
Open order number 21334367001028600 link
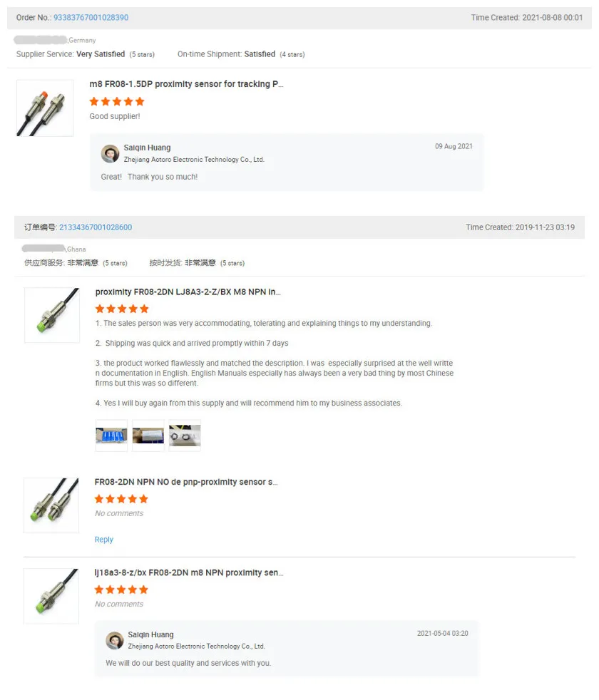pos(96,227)
